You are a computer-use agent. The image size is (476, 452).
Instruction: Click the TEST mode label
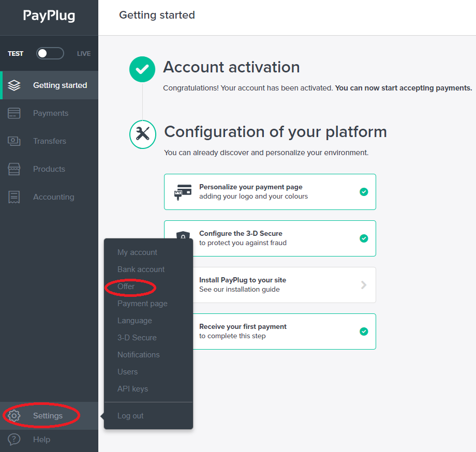(16, 54)
